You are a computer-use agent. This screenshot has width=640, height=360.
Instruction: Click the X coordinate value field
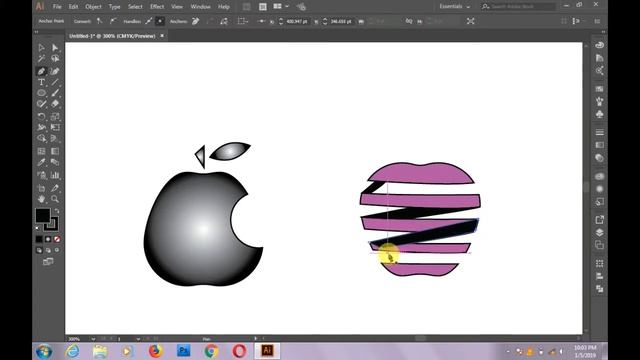tap(297, 21)
